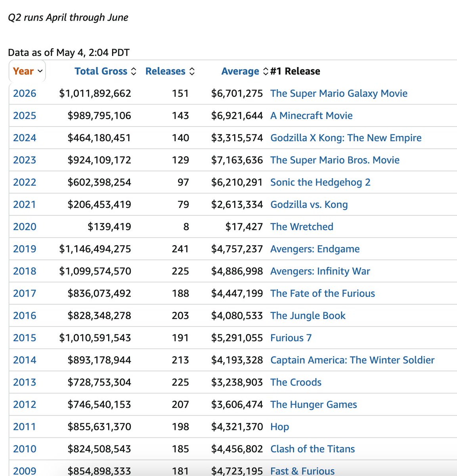
Task: Open Fast & Furious link
Action: tap(302, 471)
